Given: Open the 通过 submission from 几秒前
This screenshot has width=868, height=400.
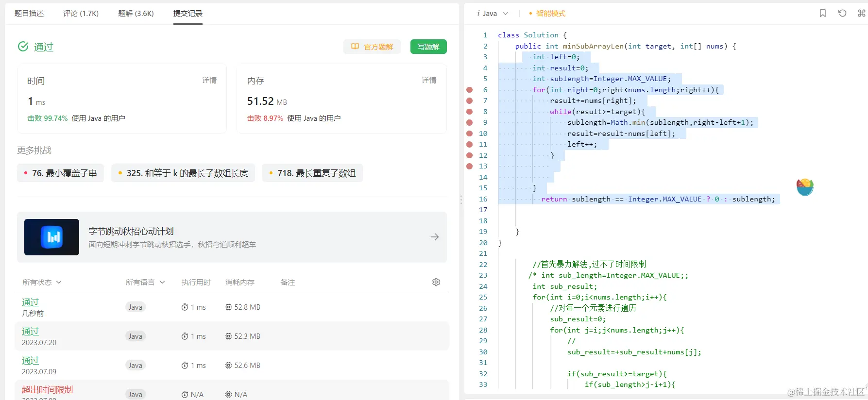Looking at the screenshot, I should 30,302.
